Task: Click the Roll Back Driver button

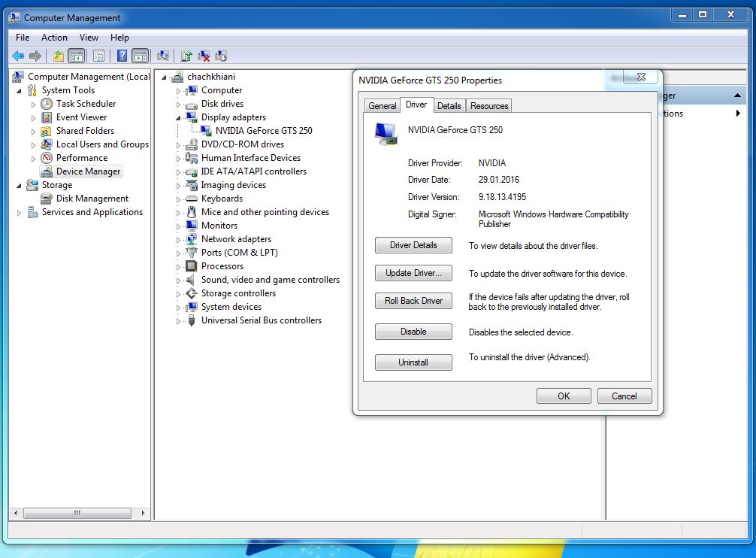Action: coord(413,301)
